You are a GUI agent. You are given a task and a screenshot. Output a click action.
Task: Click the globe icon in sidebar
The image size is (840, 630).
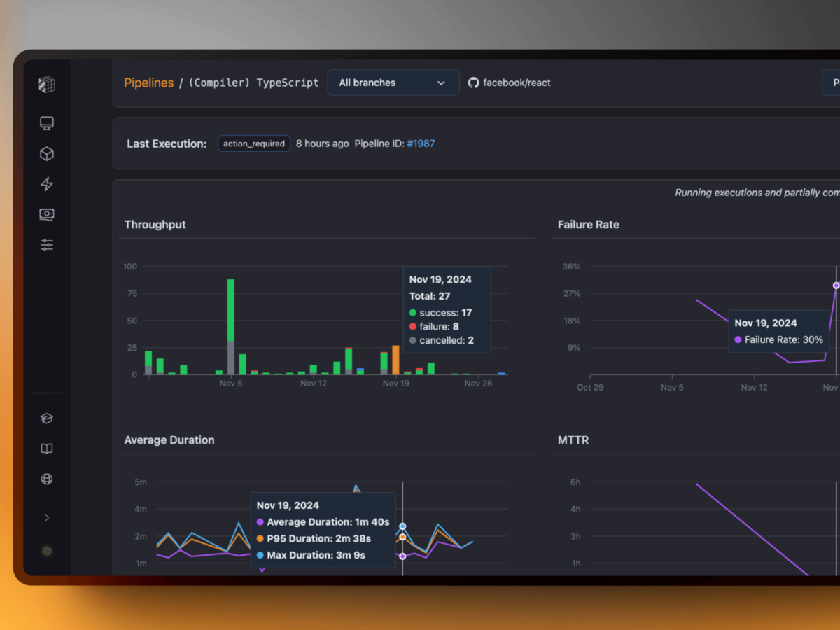point(47,479)
